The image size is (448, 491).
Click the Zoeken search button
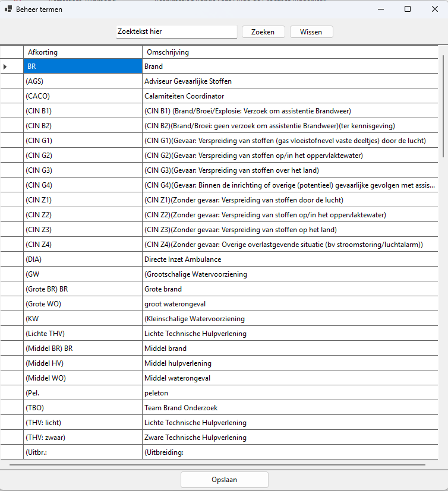[x=263, y=32]
